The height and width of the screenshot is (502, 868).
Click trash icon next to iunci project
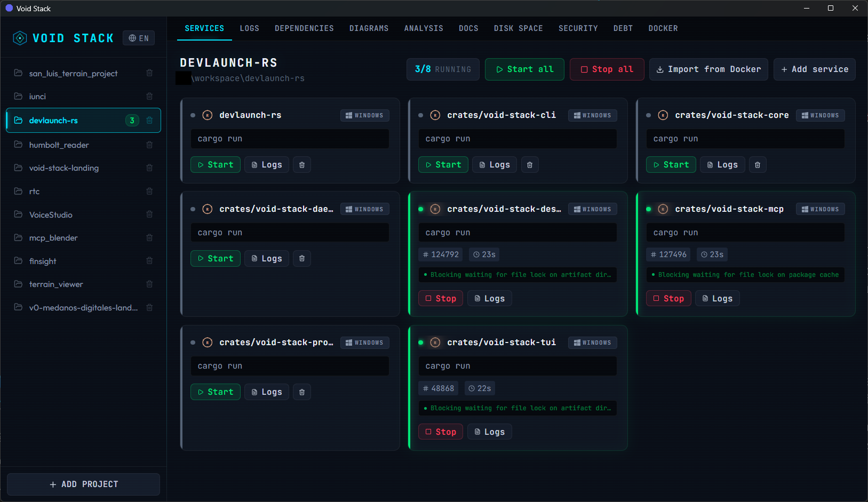[x=149, y=97]
